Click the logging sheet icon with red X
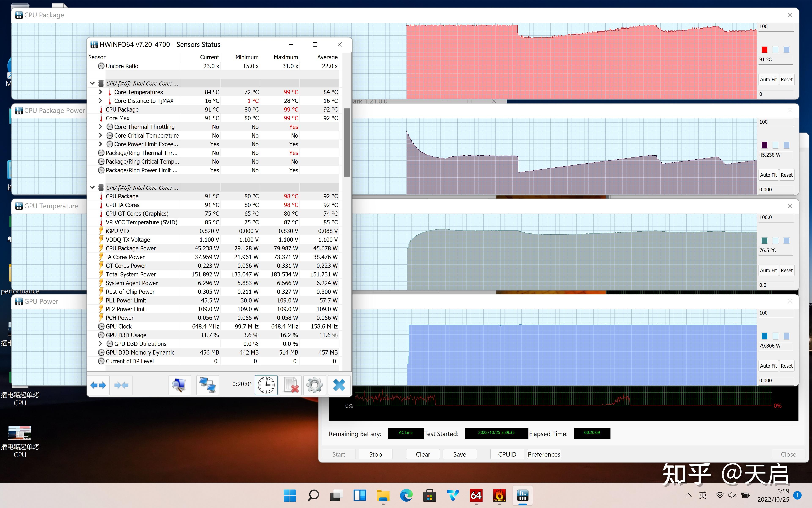 click(291, 385)
